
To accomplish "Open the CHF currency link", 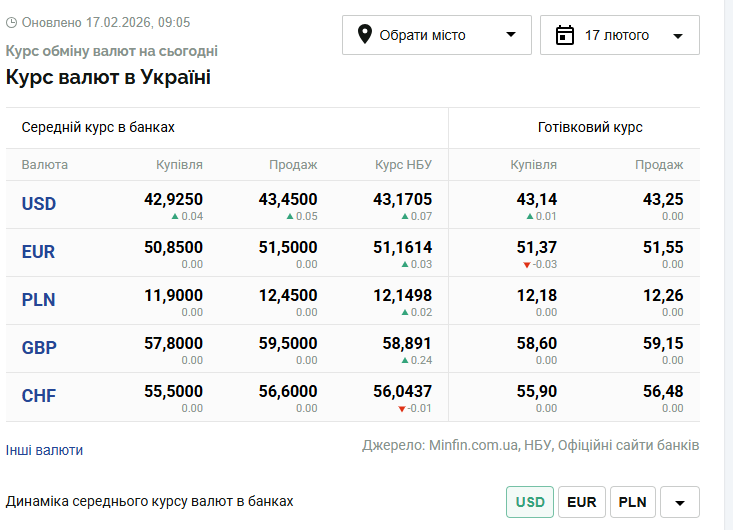I will point(38,396).
